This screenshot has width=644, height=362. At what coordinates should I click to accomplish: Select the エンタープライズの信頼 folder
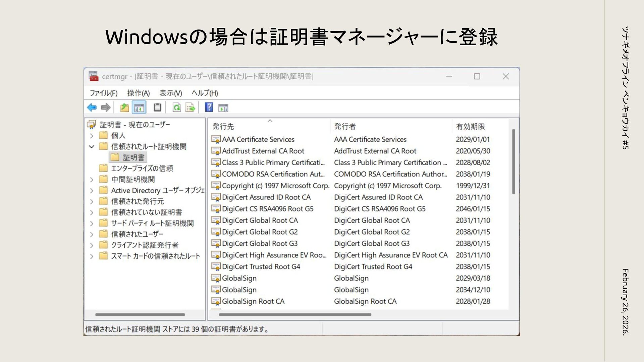click(142, 168)
